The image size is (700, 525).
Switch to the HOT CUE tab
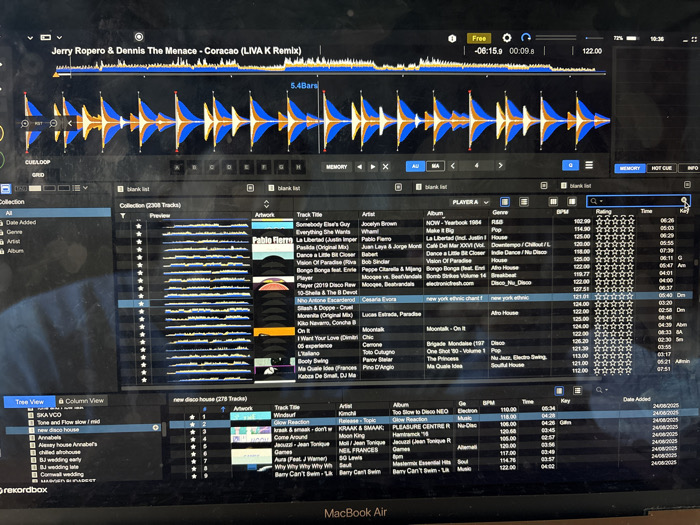[661, 168]
